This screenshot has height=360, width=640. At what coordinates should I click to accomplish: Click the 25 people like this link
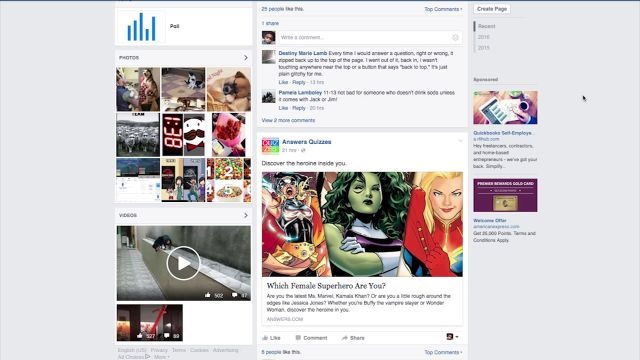[x=282, y=9]
